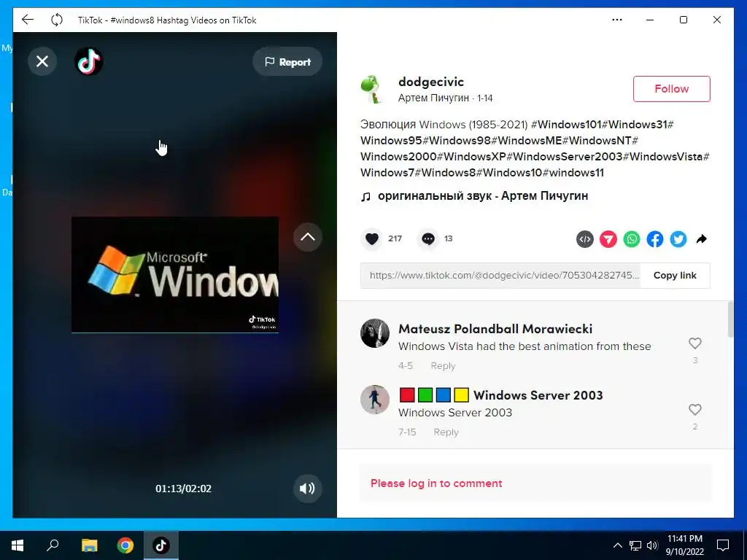Copy link to the video

click(x=675, y=275)
